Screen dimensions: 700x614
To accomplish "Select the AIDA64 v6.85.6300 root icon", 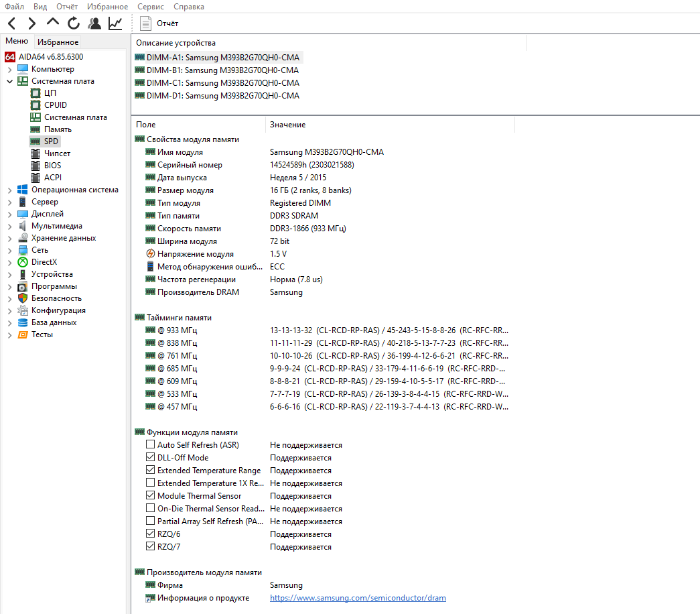I will click(10, 57).
